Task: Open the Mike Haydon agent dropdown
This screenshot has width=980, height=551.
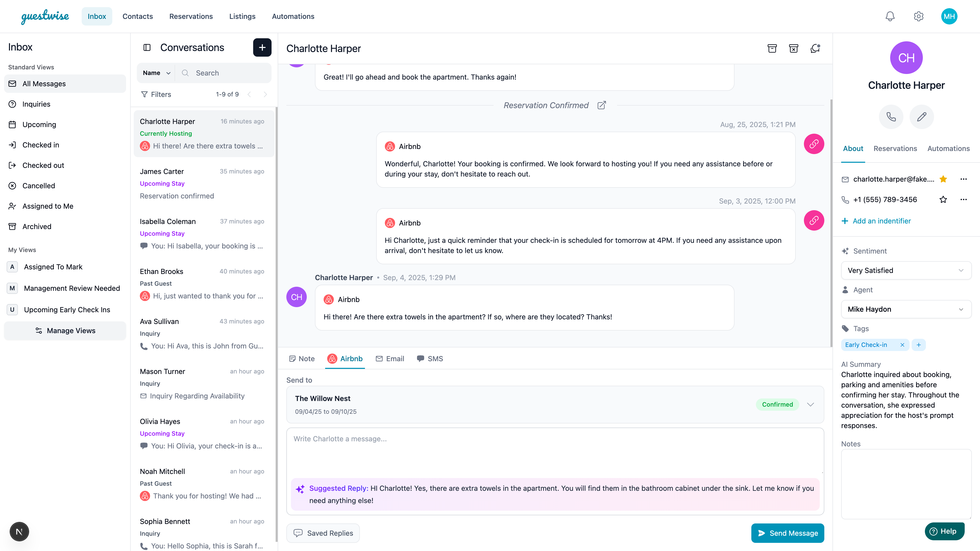Action: click(906, 309)
